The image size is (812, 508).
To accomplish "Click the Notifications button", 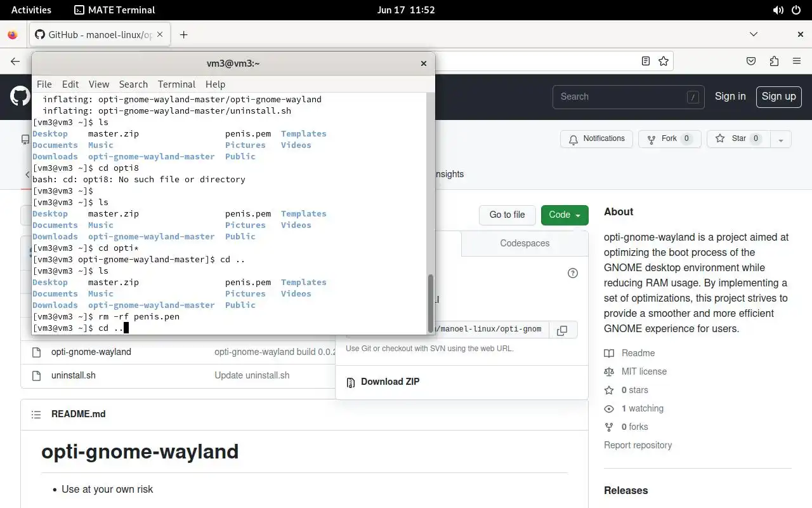I will [596, 138].
